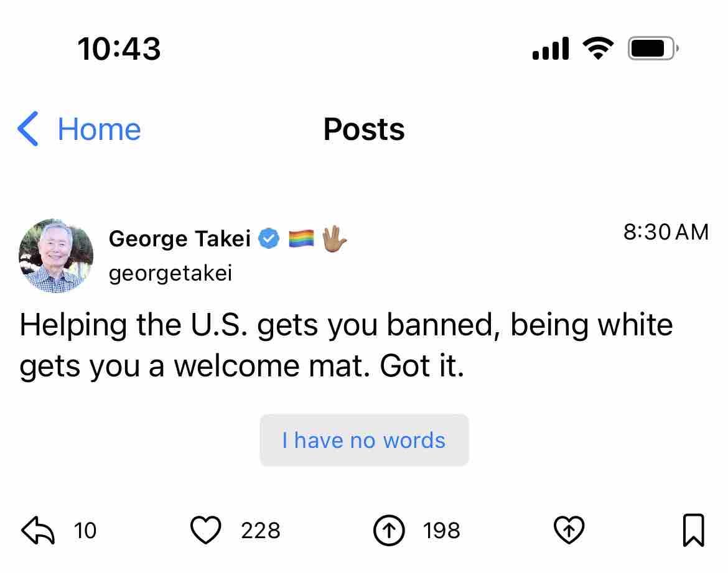The width and height of the screenshot is (728, 573).
Task: View the 198 boosts count
Action: 441,531
